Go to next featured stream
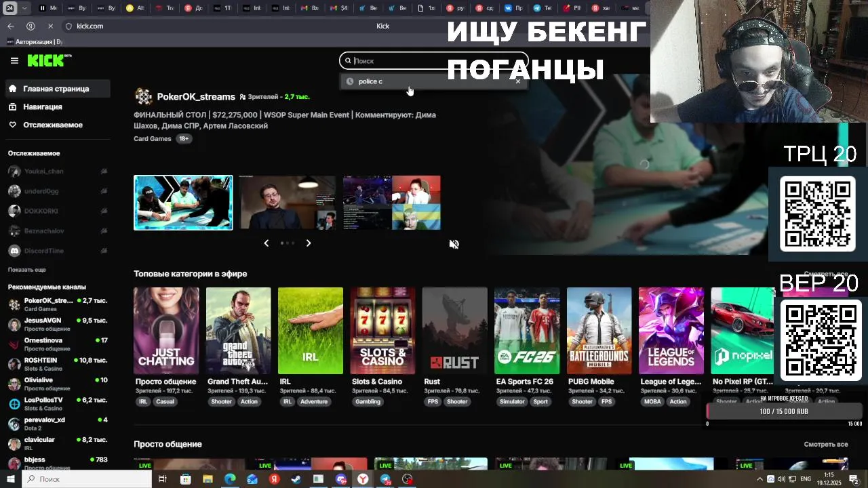Image resolution: width=868 pixels, height=488 pixels. 309,243
